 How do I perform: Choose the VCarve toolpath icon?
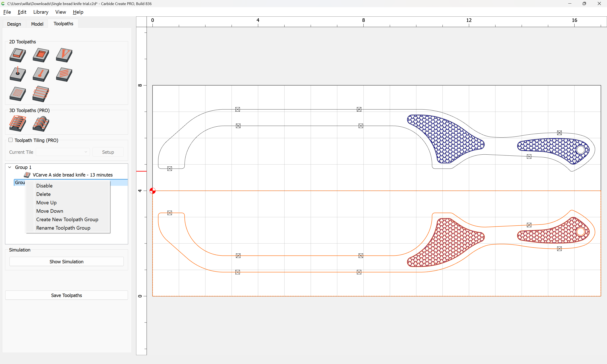click(64, 55)
